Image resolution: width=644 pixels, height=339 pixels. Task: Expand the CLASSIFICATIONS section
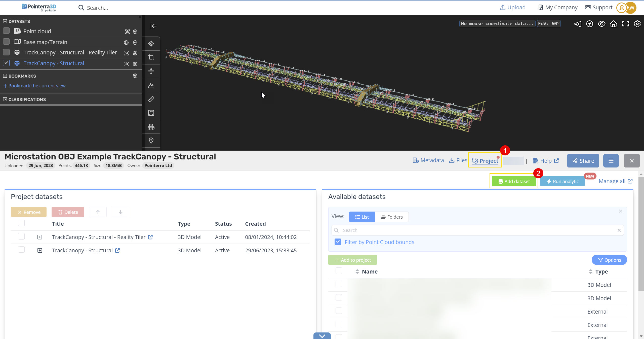(5, 99)
